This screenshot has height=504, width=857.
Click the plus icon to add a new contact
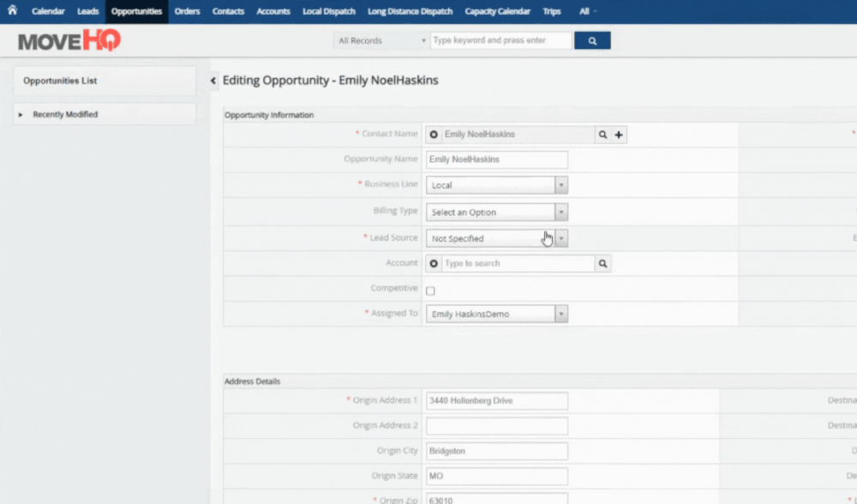point(620,135)
